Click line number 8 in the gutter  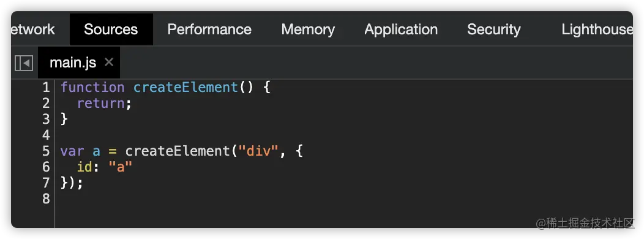(x=46, y=199)
